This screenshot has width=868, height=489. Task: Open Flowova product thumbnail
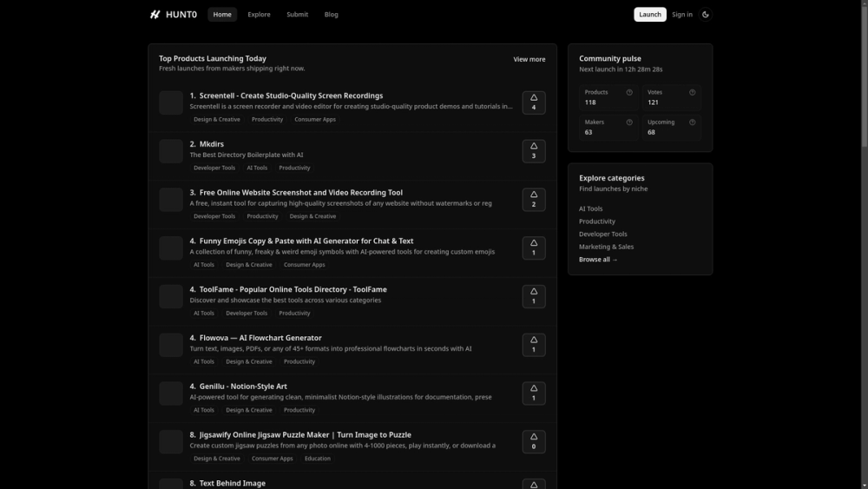(x=171, y=345)
